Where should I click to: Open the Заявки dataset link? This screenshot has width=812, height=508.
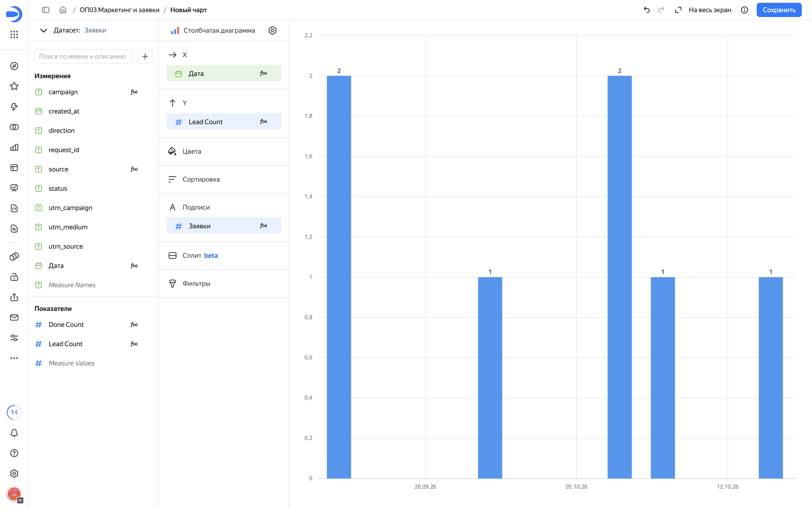tap(95, 30)
